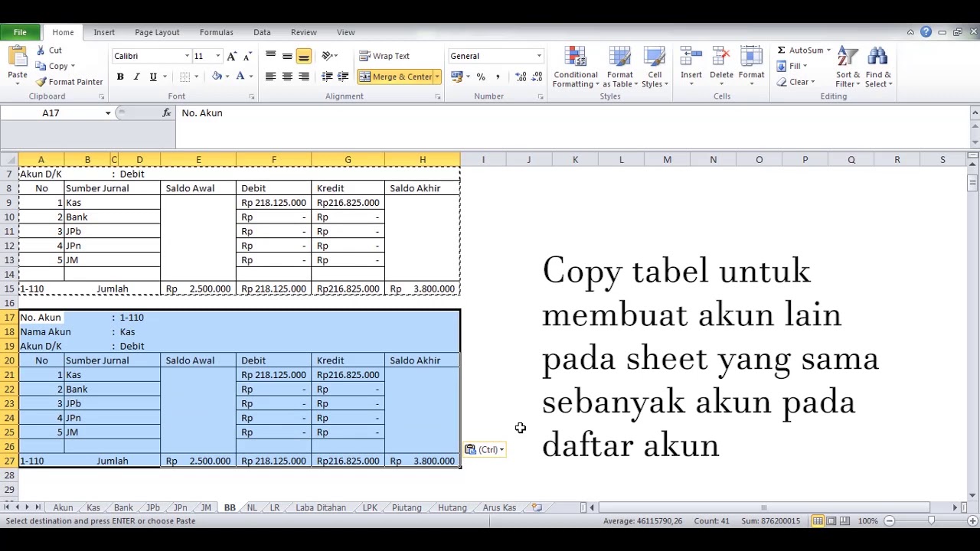Decrease decimal places
This screenshot has width=980, height=551.
click(537, 77)
